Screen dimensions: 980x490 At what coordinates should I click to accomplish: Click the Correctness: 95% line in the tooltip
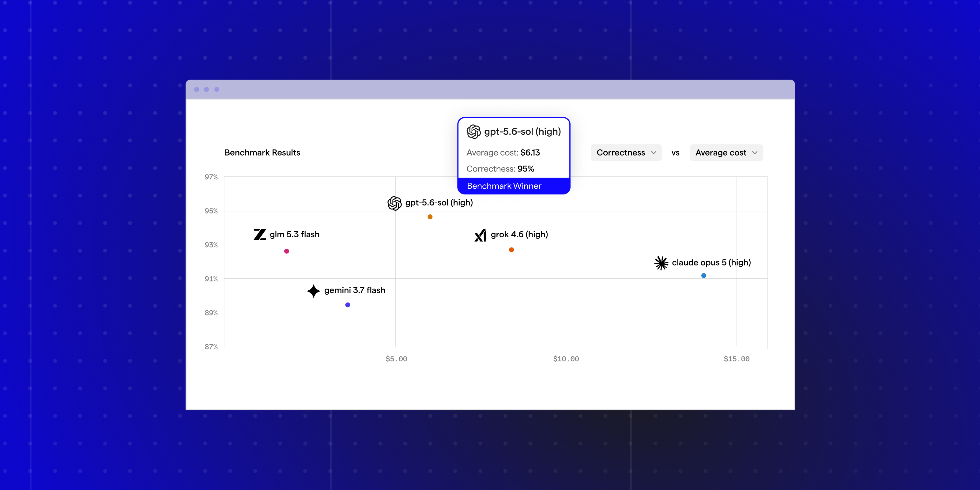500,168
